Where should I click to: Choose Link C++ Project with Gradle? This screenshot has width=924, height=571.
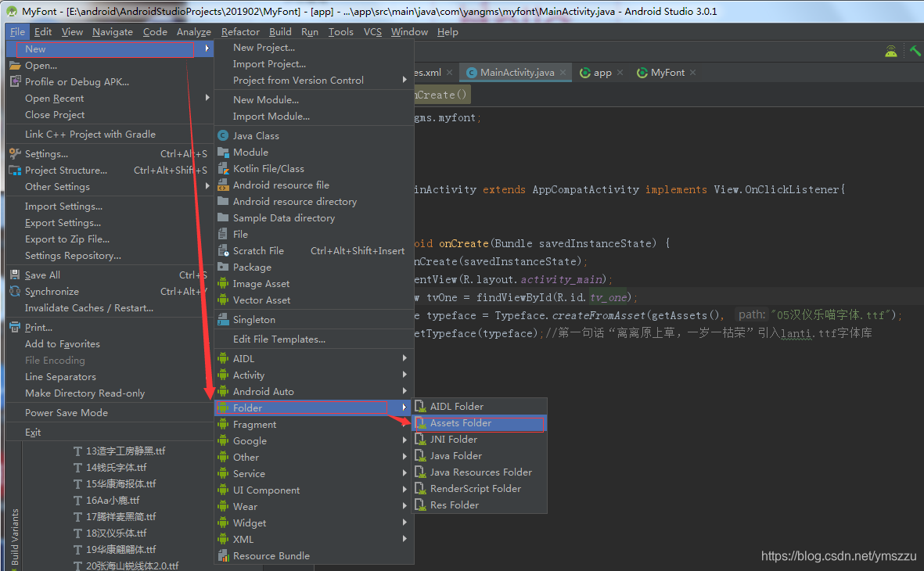pos(90,134)
